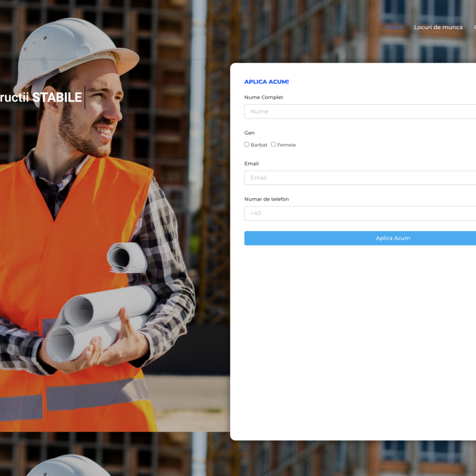The image size is (476, 476).
Task: Click the APLICA ACUM! heading
Action: [x=267, y=82]
